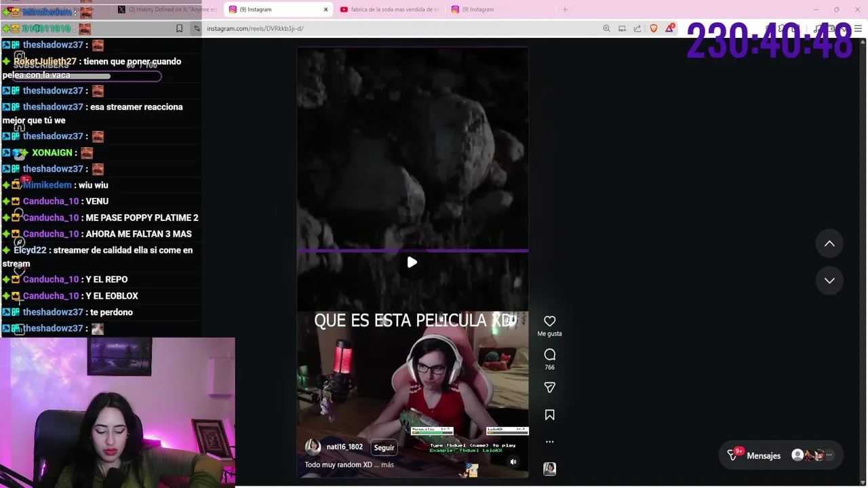Save the reel with bookmark icon

(x=549, y=415)
